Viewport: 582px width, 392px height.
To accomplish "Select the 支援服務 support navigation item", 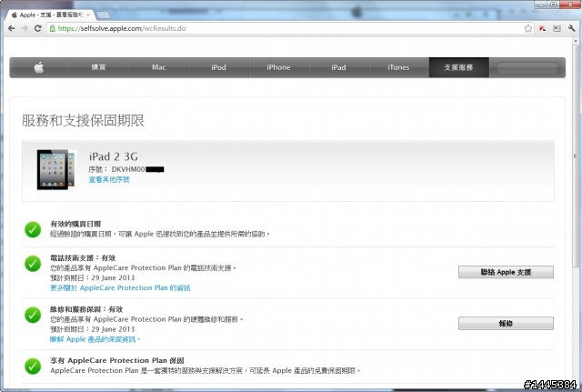I will click(458, 67).
